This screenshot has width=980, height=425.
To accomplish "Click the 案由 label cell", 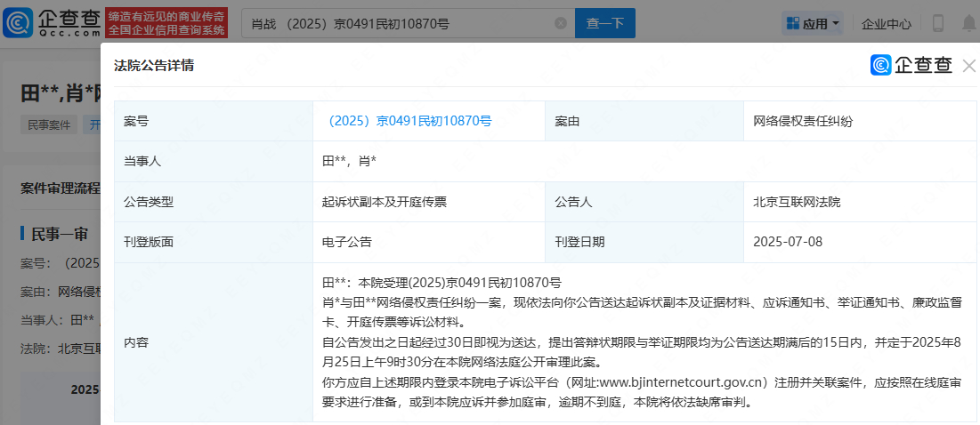I will point(644,121).
